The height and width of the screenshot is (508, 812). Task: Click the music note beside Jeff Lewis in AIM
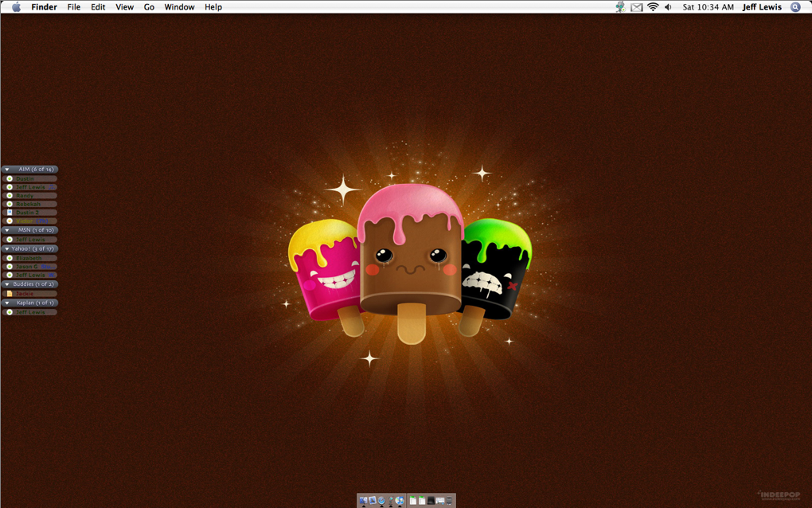[51, 187]
